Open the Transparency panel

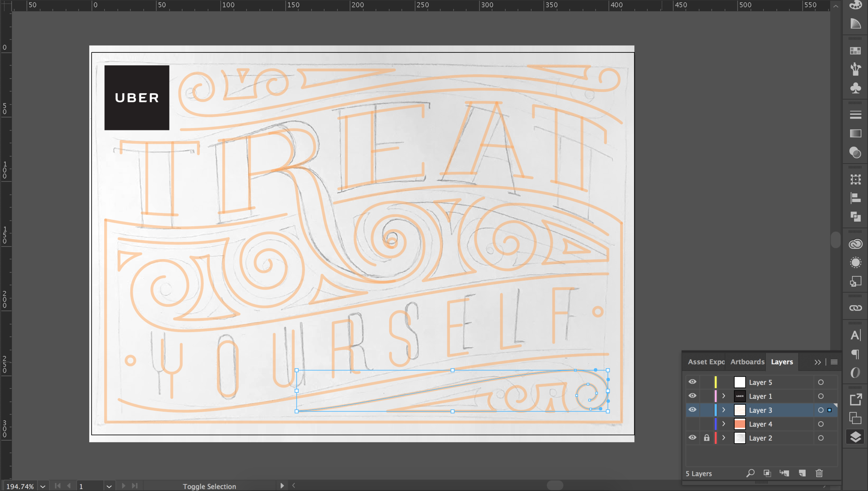click(856, 152)
